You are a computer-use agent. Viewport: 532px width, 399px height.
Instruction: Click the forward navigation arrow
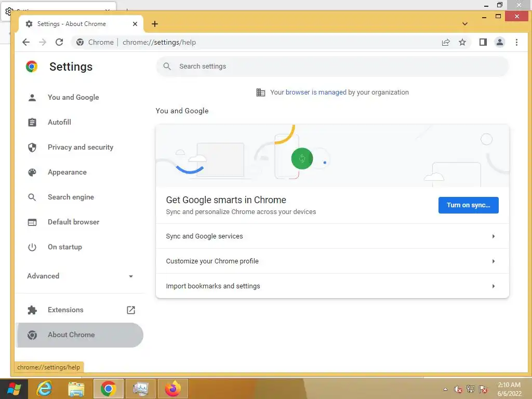tap(43, 42)
